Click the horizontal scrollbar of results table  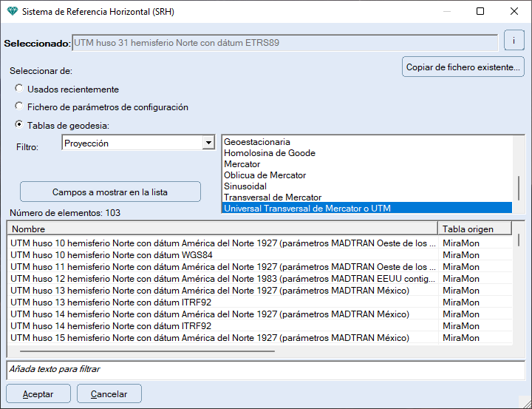click(x=148, y=351)
